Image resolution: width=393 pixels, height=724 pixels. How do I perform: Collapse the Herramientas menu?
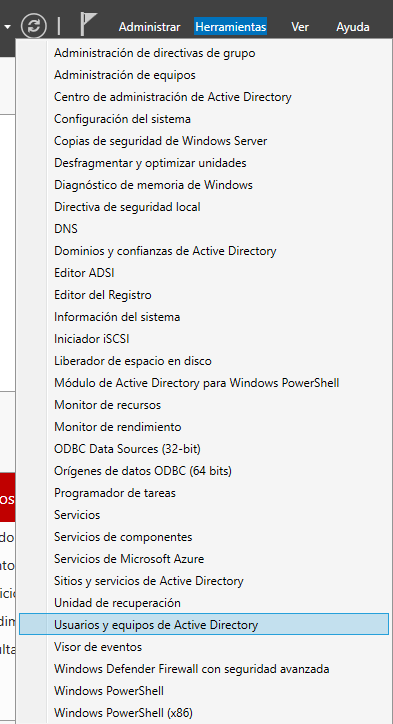click(230, 27)
